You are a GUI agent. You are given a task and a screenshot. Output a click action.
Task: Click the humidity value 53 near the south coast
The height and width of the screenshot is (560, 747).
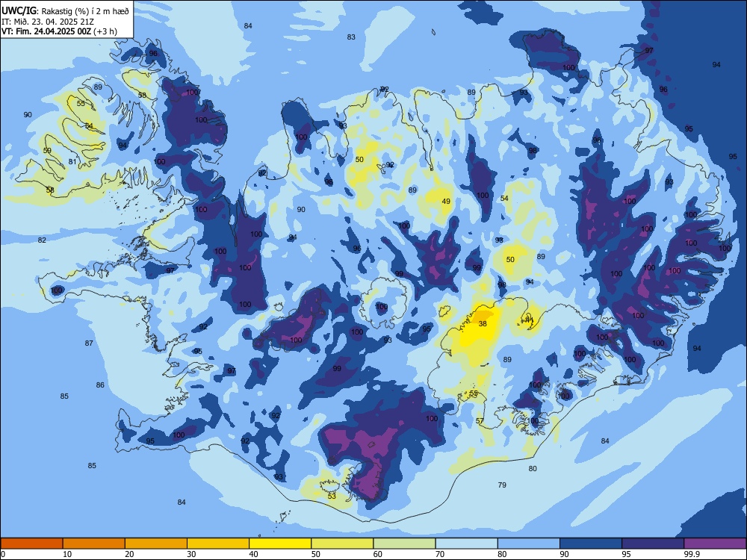click(332, 497)
